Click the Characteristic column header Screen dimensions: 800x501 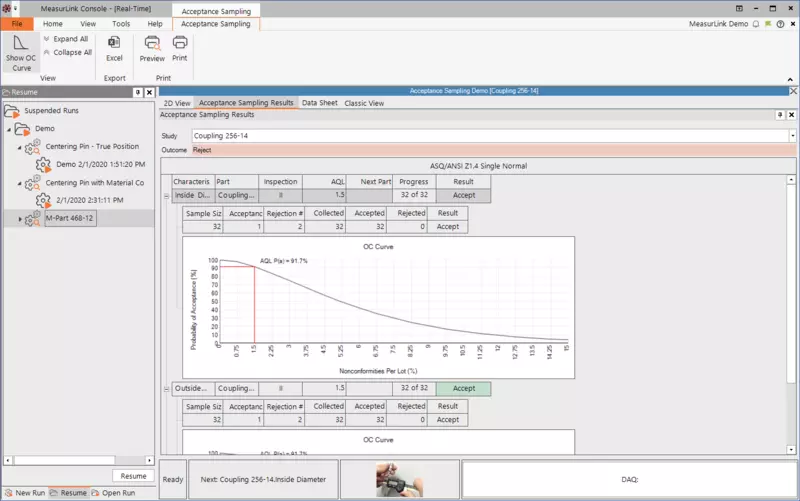[191, 182]
